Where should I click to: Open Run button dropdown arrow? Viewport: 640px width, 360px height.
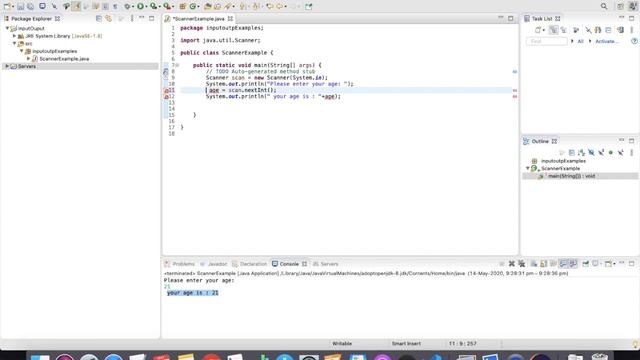(x=146, y=7)
